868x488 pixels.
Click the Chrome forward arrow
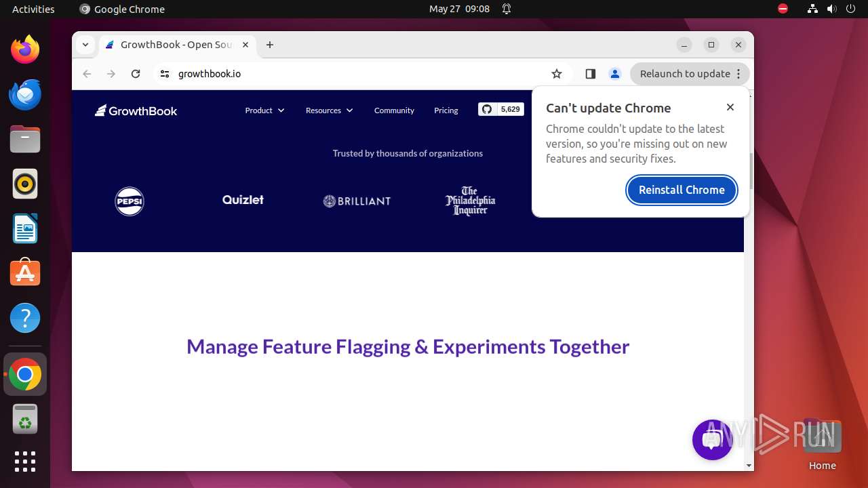[x=111, y=74]
